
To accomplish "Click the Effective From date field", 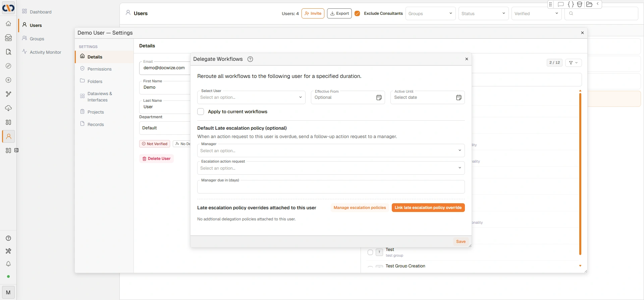I will (x=348, y=97).
